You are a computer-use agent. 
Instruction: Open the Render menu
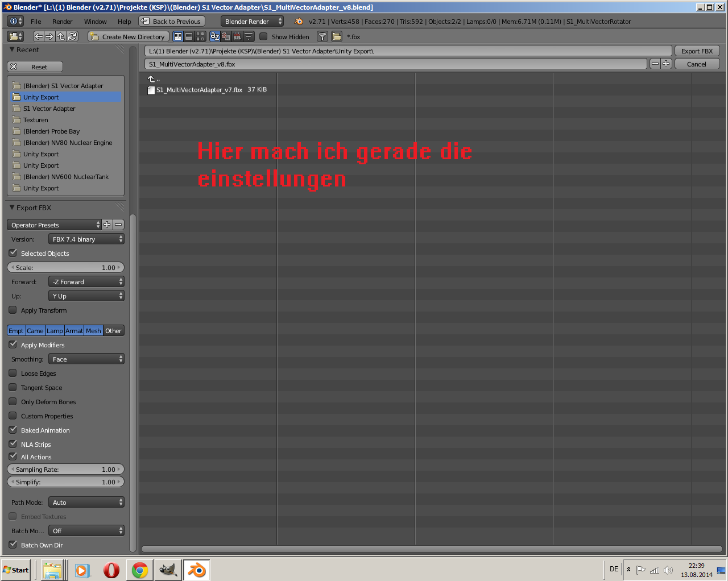point(62,22)
